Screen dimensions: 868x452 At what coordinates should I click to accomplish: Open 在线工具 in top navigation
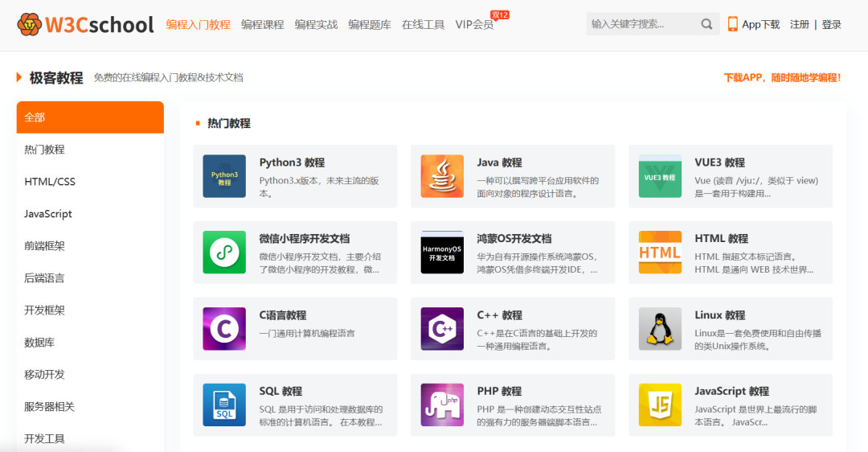(424, 24)
